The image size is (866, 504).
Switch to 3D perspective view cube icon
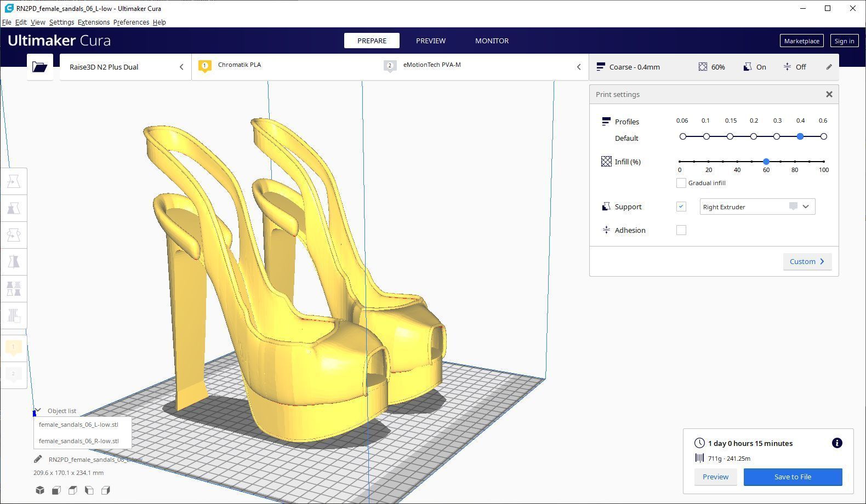coord(39,490)
